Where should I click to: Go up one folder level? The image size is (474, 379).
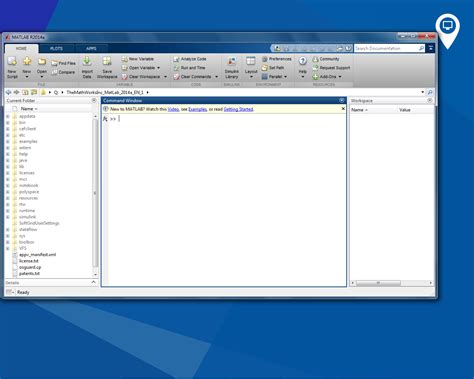pos(25,92)
